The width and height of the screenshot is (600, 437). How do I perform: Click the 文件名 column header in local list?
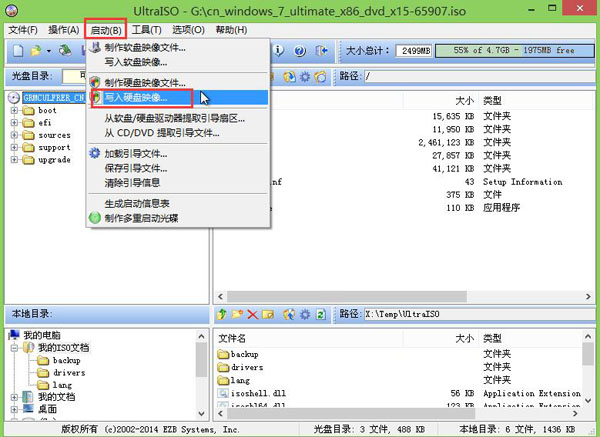pos(232,339)
